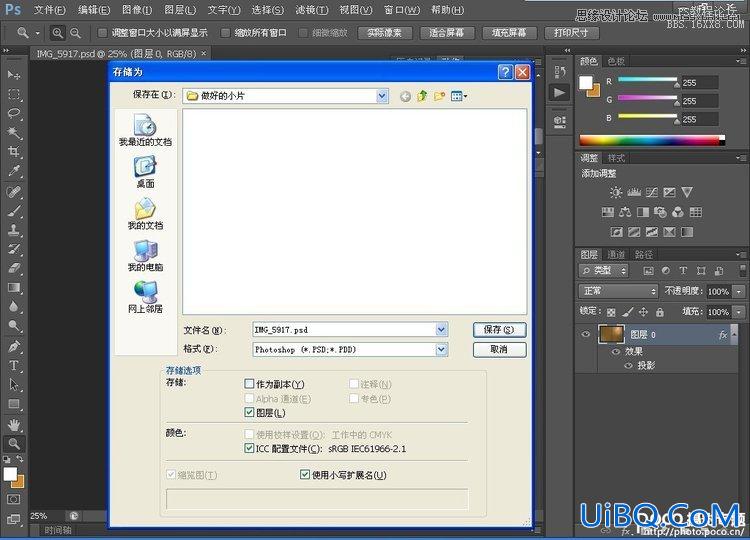750x540 pixels.
Task: Select the Blur tool
Action: (14, 307)
